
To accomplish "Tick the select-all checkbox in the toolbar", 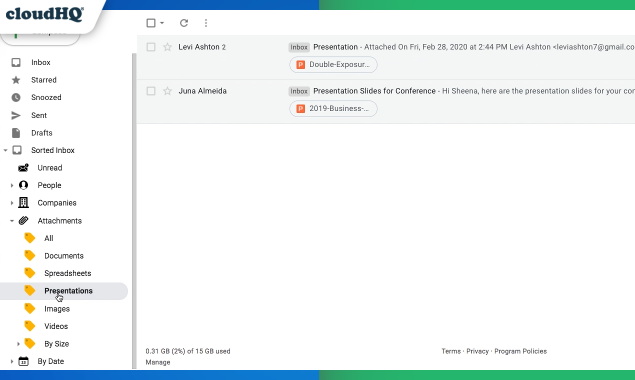I will (151, 23).
